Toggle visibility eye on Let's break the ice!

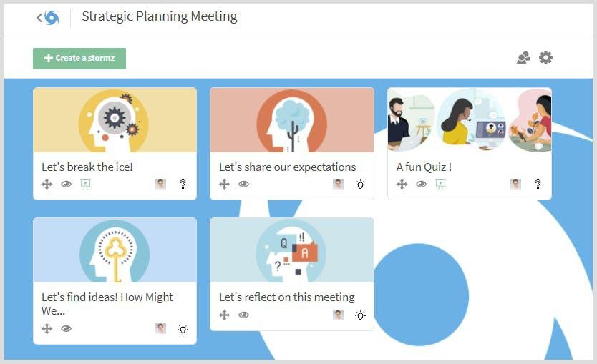tap(67, 184)
